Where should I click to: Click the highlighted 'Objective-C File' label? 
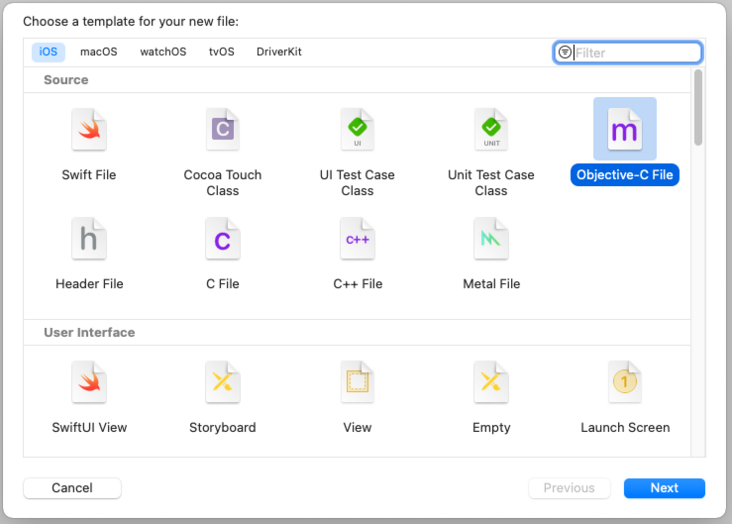pos(625,175)
